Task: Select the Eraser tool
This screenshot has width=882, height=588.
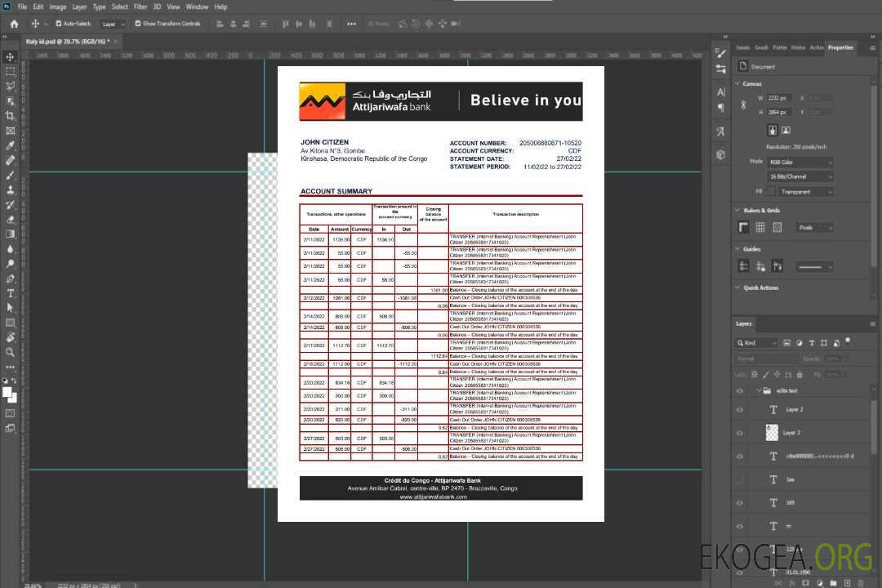Action: (x=10, y=220)
